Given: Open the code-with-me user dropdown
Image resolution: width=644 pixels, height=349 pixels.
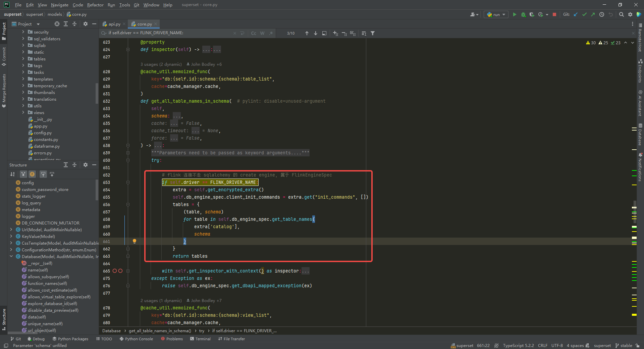Looking at the screenshot, I should click(474, 14).
